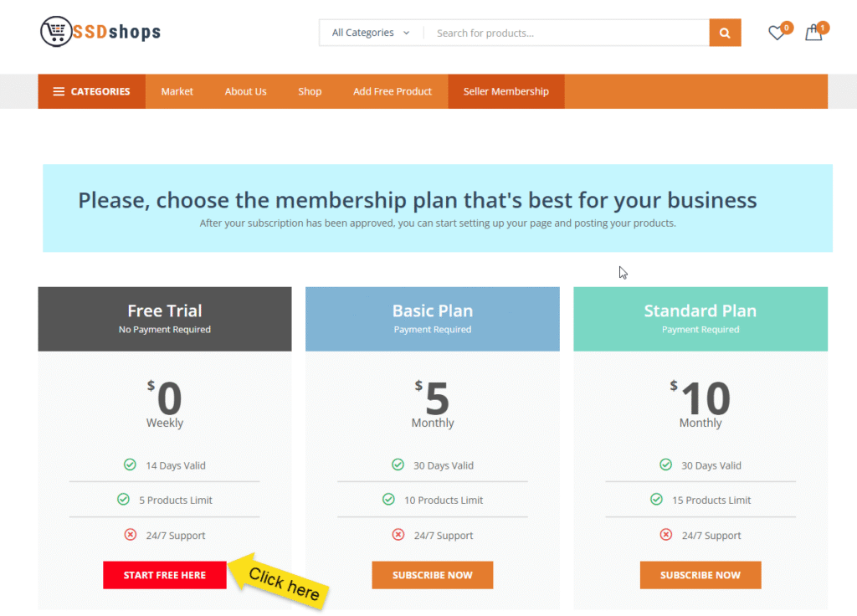Click red X beside Free Trial 24/7 Support
The height and width of the screenshot is (616, 857).
point(130,535)
